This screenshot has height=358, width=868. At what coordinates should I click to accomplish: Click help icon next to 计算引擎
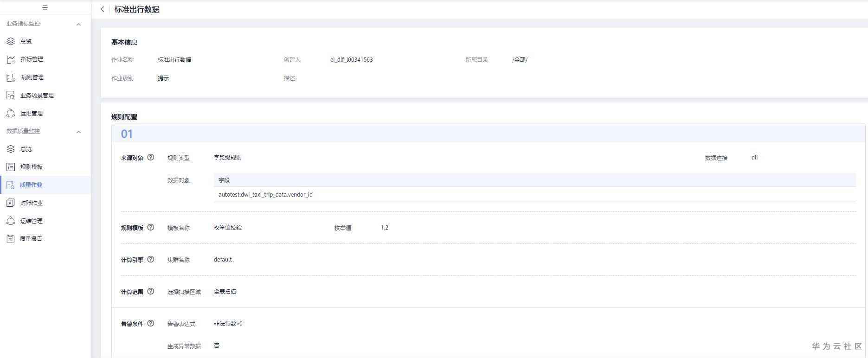(x=151, y=259)
